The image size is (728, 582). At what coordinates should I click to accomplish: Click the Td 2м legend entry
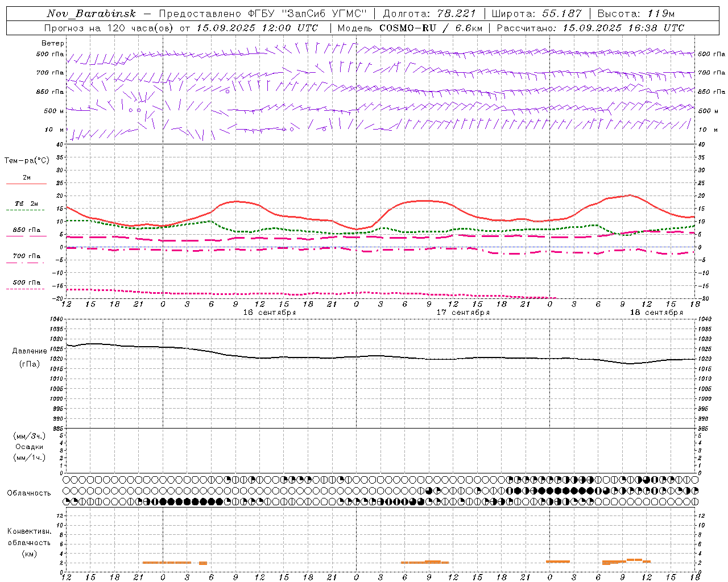pos(27,203)
